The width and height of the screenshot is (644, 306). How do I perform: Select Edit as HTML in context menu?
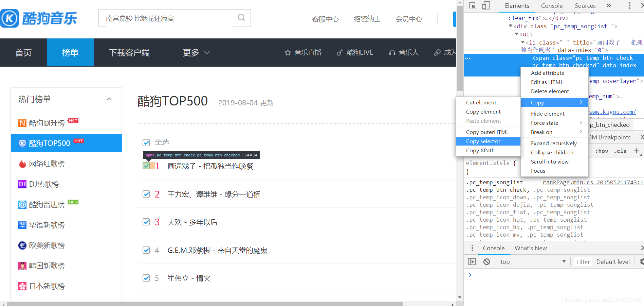(x=554, y=82)
